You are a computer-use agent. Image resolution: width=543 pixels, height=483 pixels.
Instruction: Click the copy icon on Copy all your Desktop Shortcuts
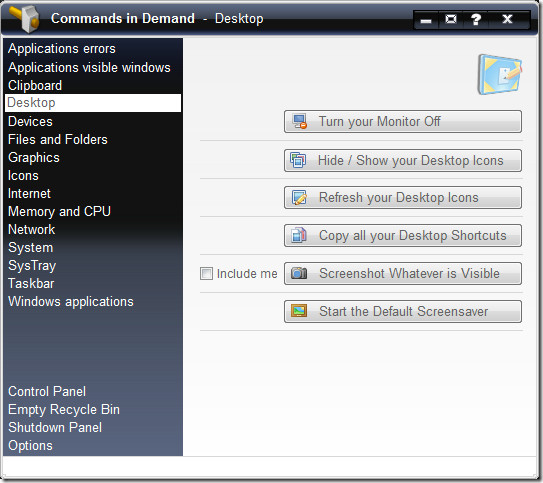point(299,235)
